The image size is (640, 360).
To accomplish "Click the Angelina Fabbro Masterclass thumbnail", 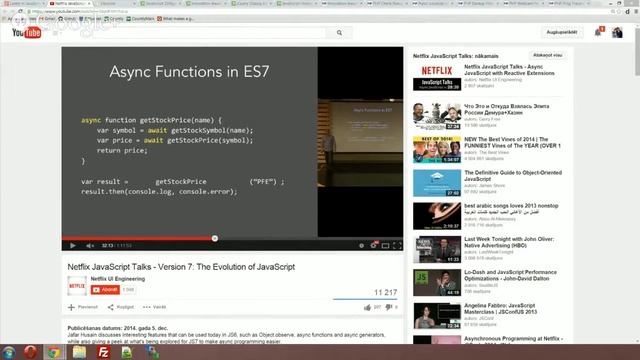I will 437,316.
